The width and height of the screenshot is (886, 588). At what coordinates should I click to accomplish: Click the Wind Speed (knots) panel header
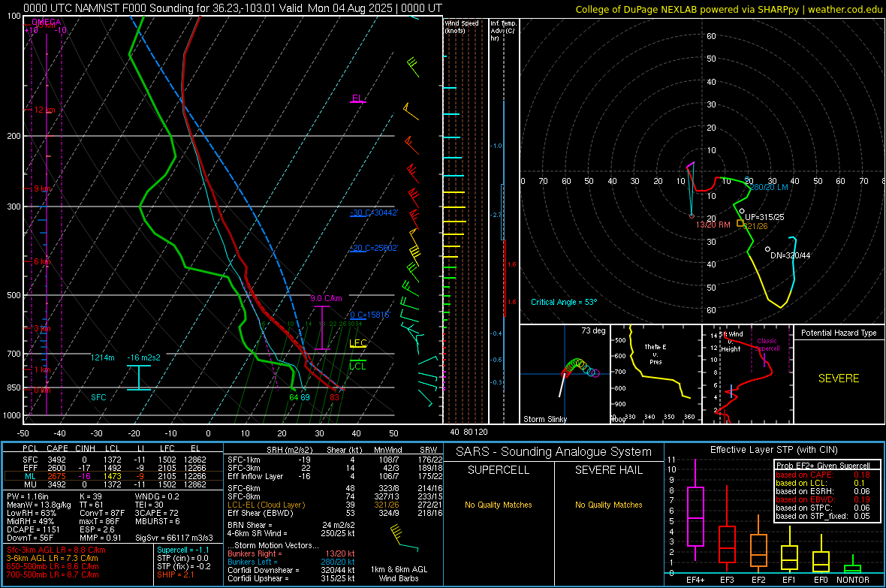tap(462, 26)
